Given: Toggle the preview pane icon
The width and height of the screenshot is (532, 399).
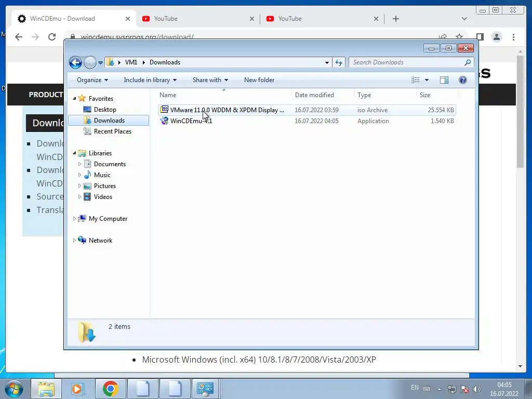Looking at the screenshot, I should point(444,80).
